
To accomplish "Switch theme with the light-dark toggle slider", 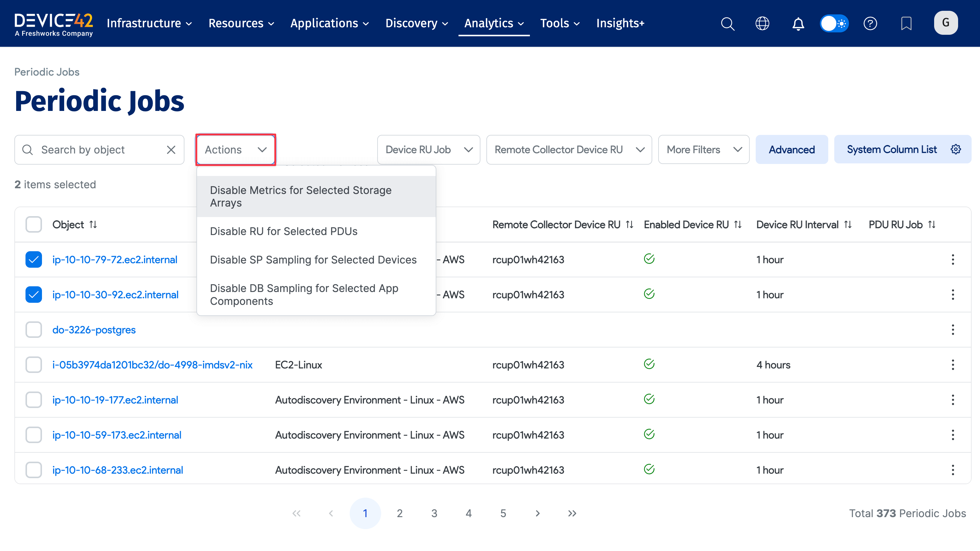I will pos(834,23).
